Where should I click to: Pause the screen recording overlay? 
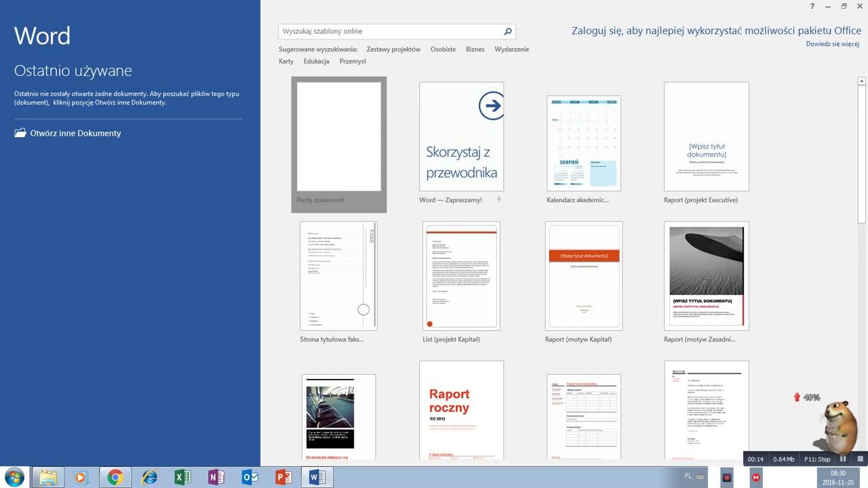coord(844,459)
